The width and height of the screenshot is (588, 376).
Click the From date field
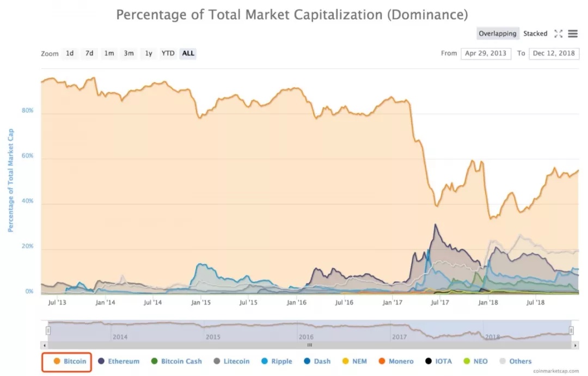click(486, 53)
